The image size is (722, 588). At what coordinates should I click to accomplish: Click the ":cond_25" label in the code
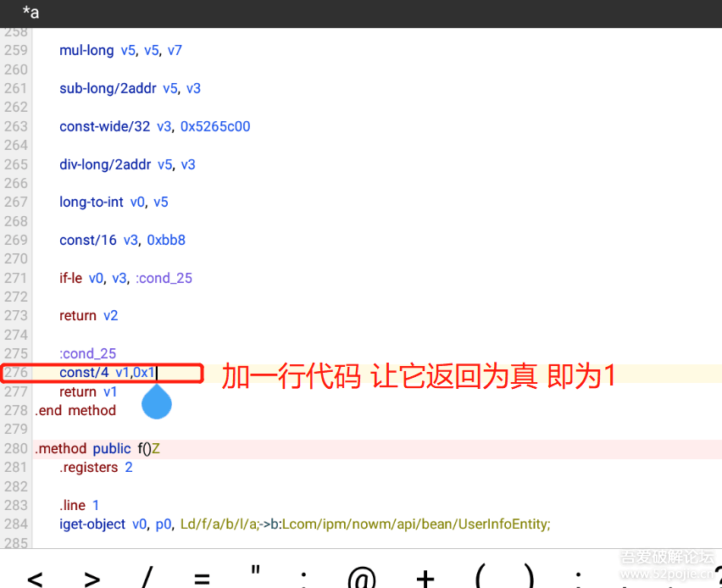(87, 353)
